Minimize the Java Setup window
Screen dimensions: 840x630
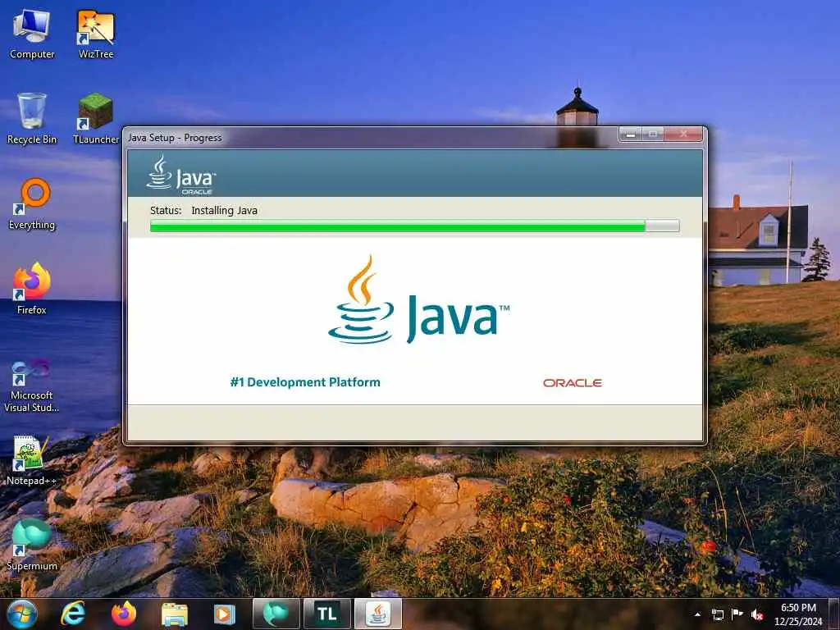(x=631, y=134)
